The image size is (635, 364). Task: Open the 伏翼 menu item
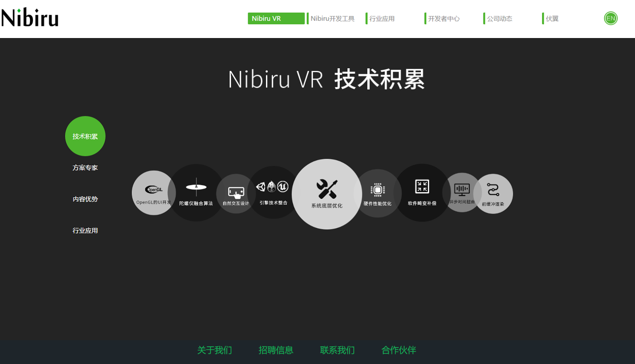(552, 19)
